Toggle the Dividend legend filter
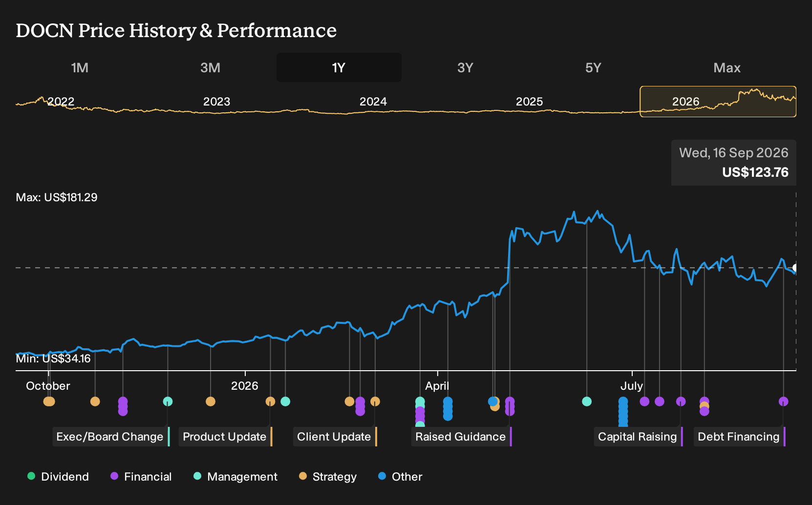This screenshot has width=812, height=505. pyautogui.click(x=58, y=477)
